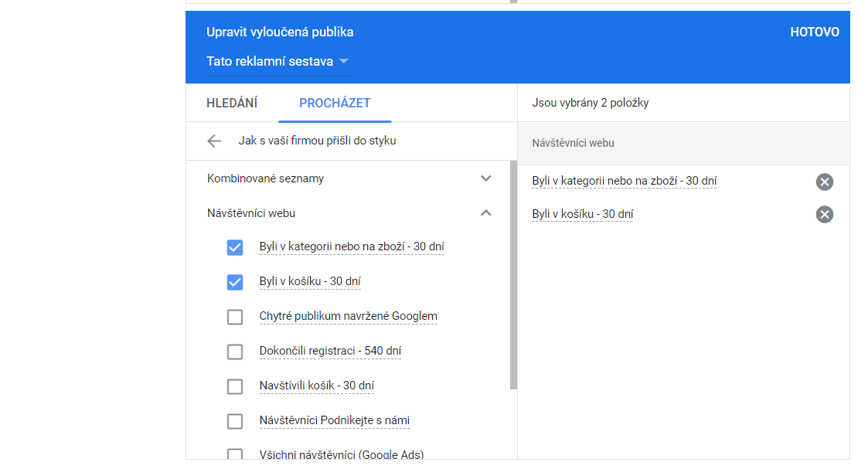Select the PROCHÁZET tab
868x469 pixels.
335,104
